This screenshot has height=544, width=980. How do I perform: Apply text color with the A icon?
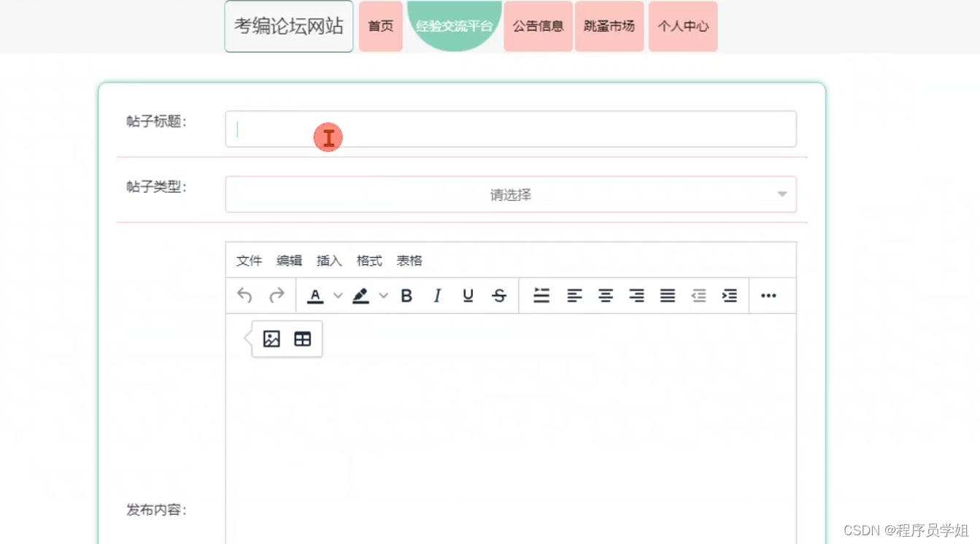[x=315, y=296]
